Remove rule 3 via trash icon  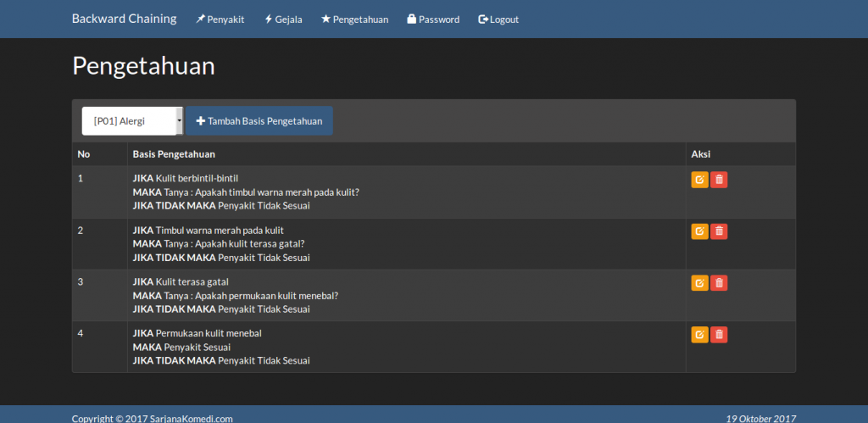click(x=719, y=283)
